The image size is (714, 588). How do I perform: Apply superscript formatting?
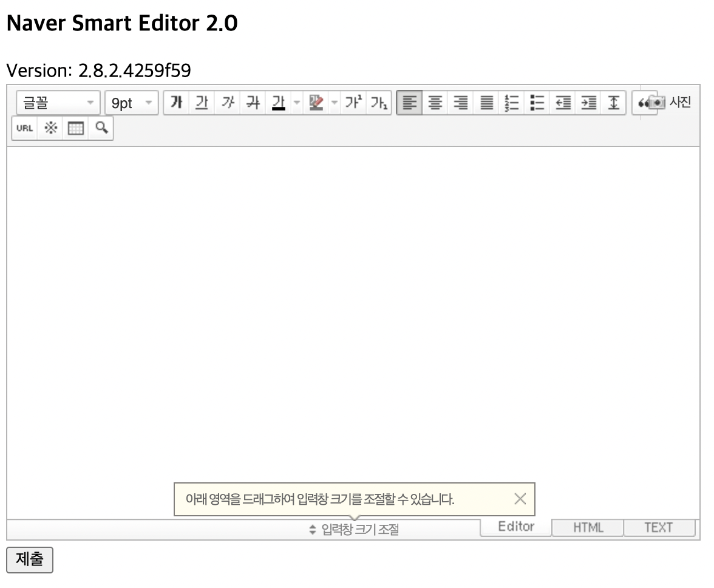(353, 103)
